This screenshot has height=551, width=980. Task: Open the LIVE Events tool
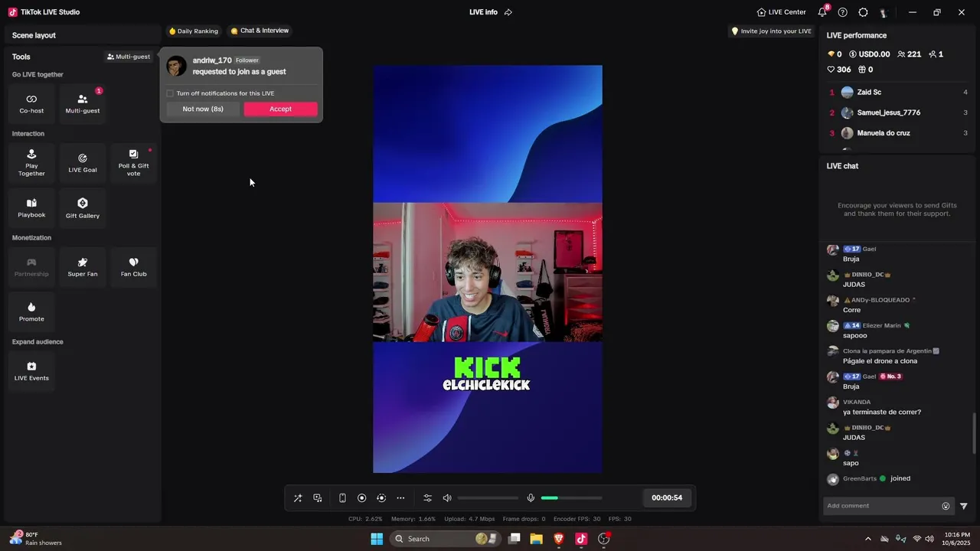click(31, 371)
